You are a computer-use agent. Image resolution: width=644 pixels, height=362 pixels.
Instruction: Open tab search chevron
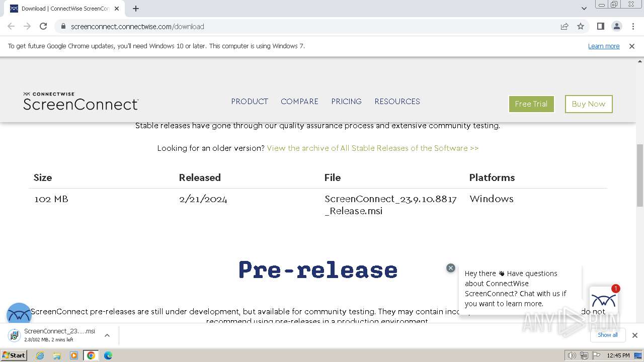pos(584,8)
